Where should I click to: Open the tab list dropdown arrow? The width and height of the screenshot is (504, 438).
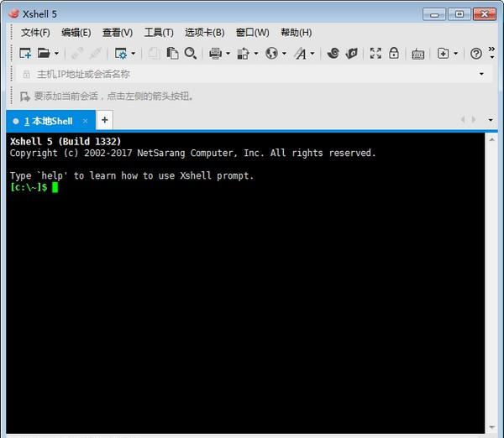(x=491, y=120)
